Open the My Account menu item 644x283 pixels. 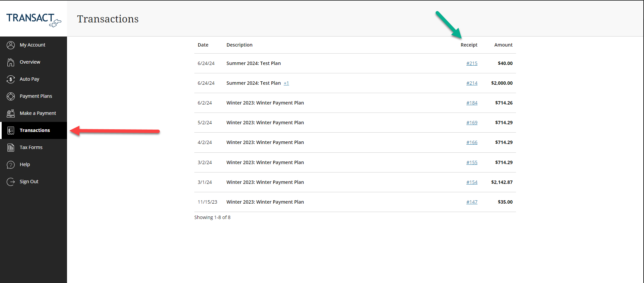click(34, 45)
